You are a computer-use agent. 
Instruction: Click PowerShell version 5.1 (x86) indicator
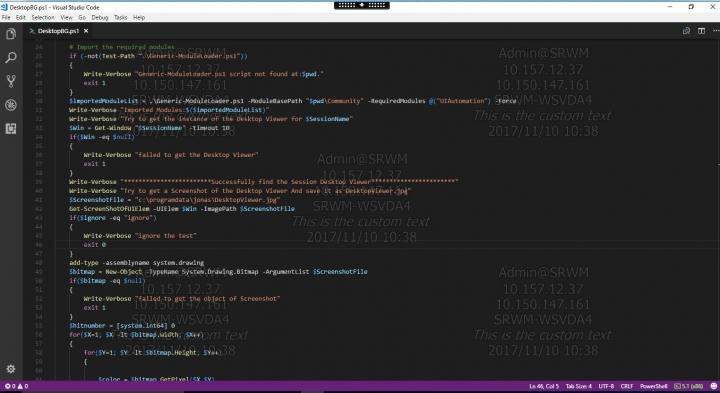[x=688, y=386]
